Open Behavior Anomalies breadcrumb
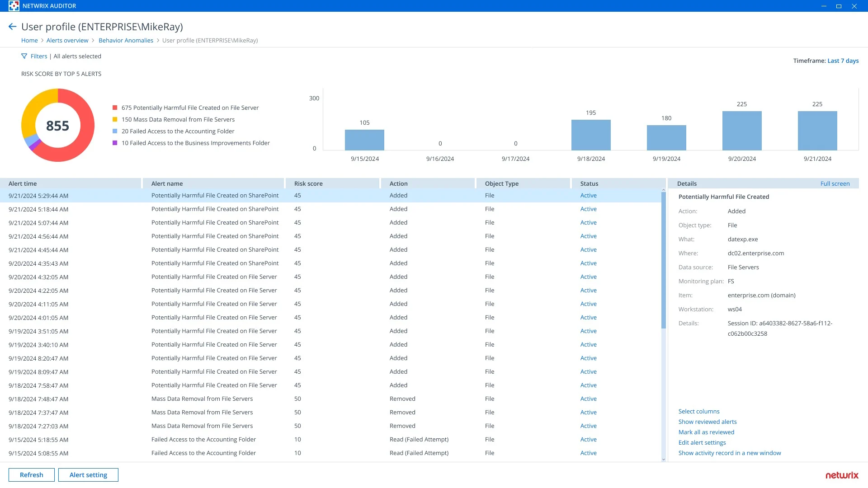The width and height of the screenshot is (868, 488). 126,40
